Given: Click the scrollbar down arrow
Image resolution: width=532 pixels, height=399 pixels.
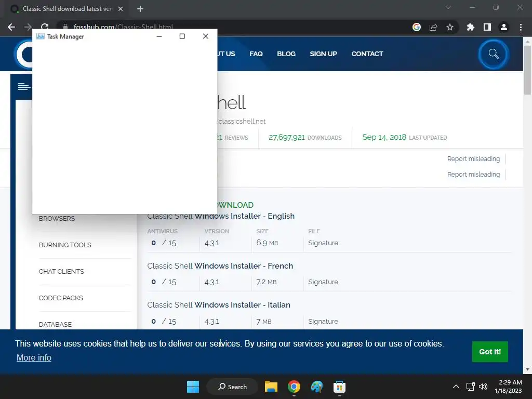Looking at the screenshot, I should 527,369.
